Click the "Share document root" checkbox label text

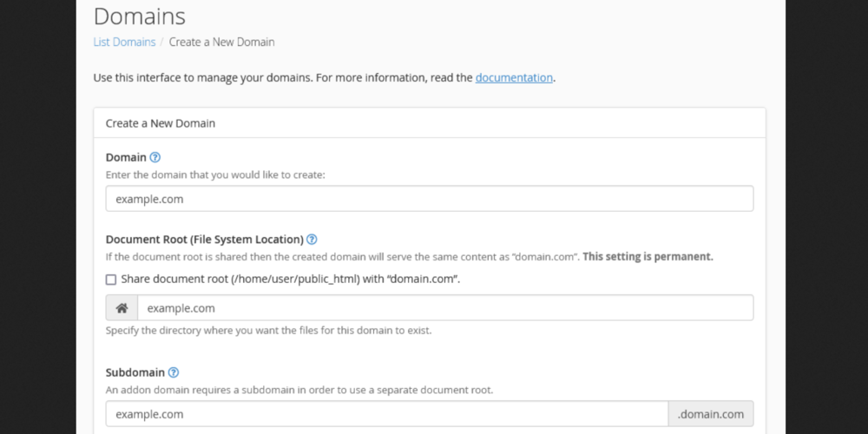click(290, 279)
